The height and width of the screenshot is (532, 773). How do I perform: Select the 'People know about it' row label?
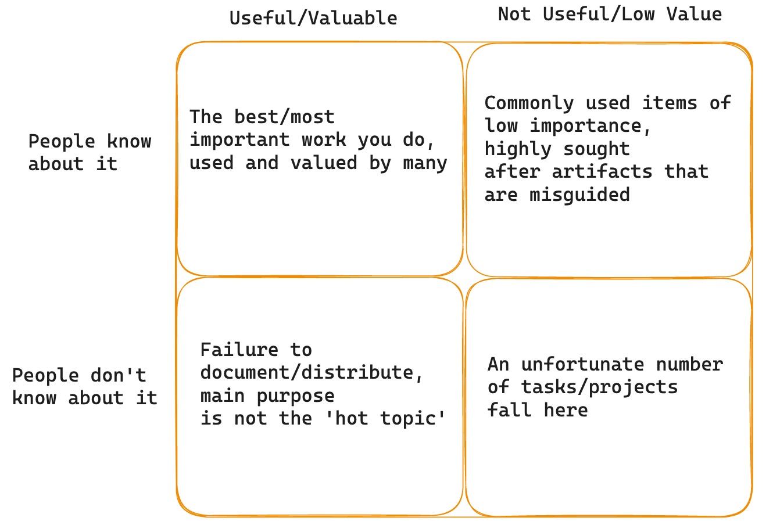[90, 152]
